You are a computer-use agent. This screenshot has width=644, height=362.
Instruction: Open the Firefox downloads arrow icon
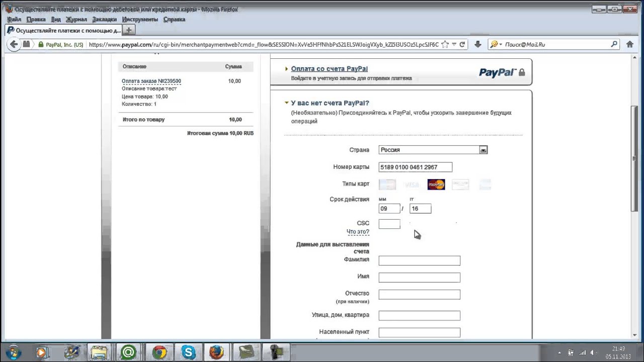[x=478, y=44]
